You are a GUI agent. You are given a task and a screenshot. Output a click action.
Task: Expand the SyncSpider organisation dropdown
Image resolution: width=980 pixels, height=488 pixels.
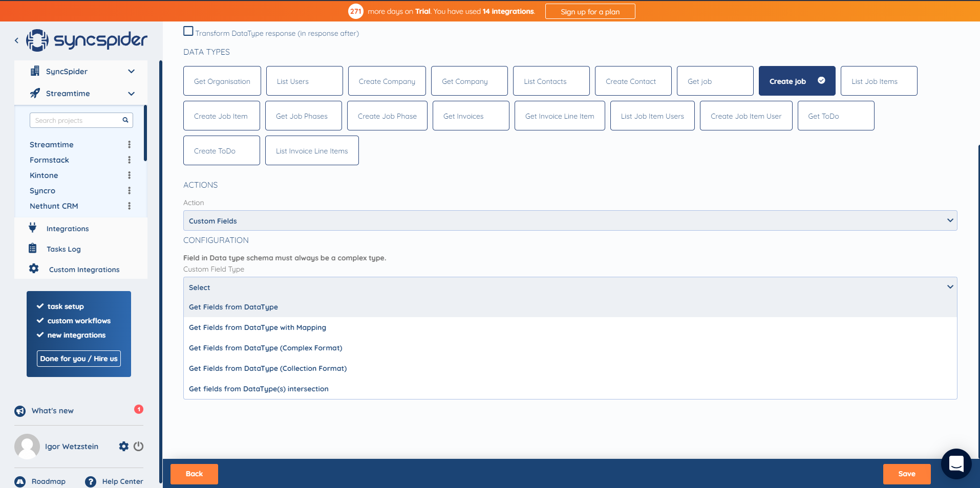point(132,71)
